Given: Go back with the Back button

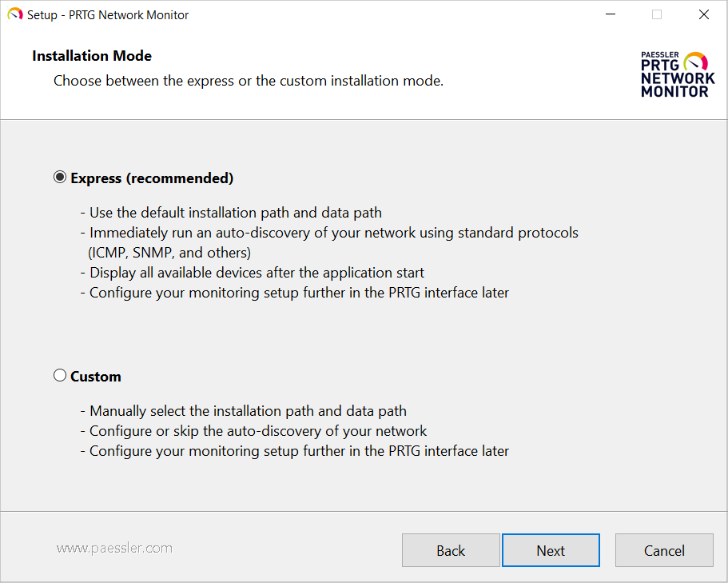Looking at the screenshot, I should 451,550.
